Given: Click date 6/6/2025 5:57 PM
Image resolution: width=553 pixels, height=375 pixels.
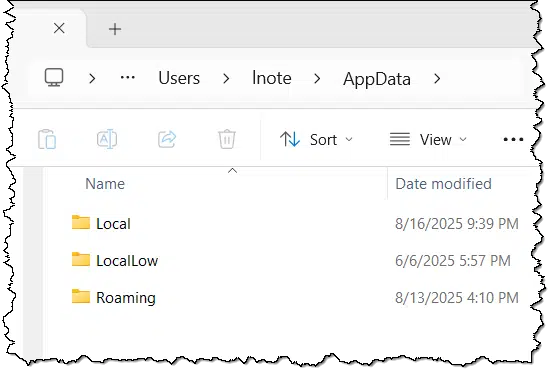Looking at the screenshot, I should [x=453, y=261].
